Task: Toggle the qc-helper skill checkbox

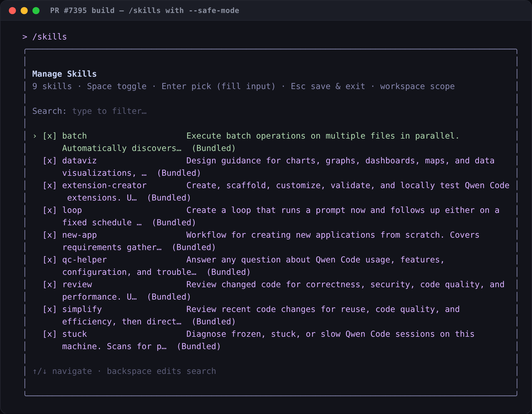Action: [50, 260]
